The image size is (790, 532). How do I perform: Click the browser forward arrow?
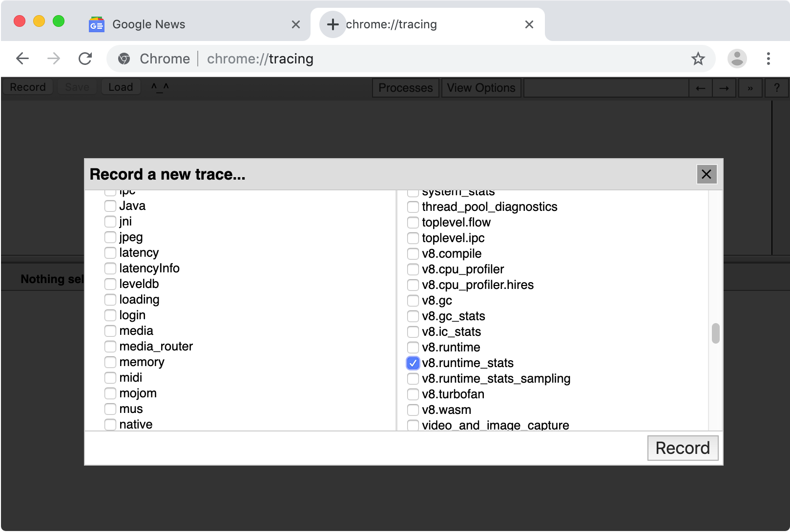pos(53,59)
